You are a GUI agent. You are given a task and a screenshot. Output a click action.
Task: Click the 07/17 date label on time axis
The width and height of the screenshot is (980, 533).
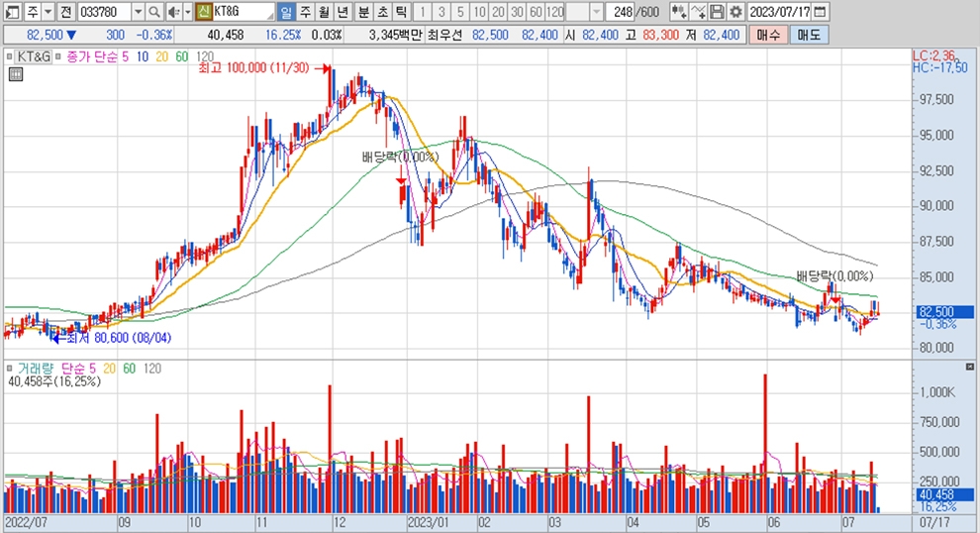pos(934,522)
